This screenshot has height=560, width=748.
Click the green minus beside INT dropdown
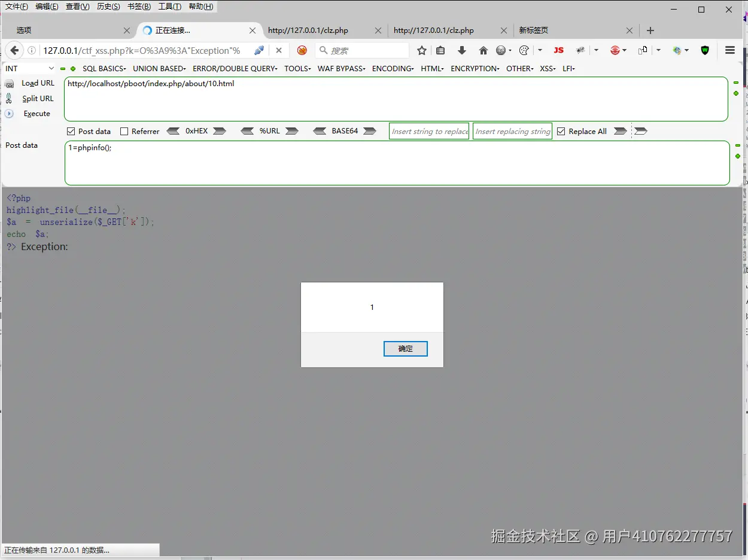[63, 69]
